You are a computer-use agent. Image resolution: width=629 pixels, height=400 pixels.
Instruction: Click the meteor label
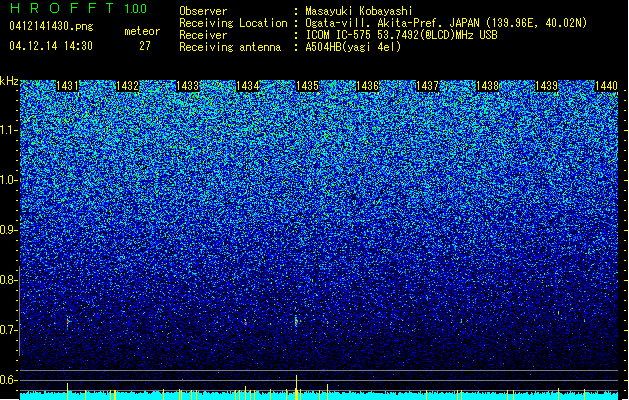click(142, 31)
